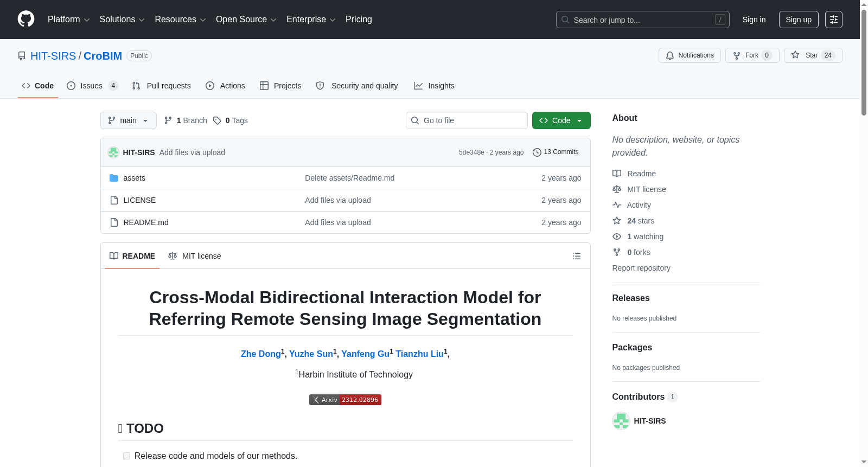This screenshot has height=467, width=868.
Task: Click the pulse icon beside Activity
Action: coord(617,205)
